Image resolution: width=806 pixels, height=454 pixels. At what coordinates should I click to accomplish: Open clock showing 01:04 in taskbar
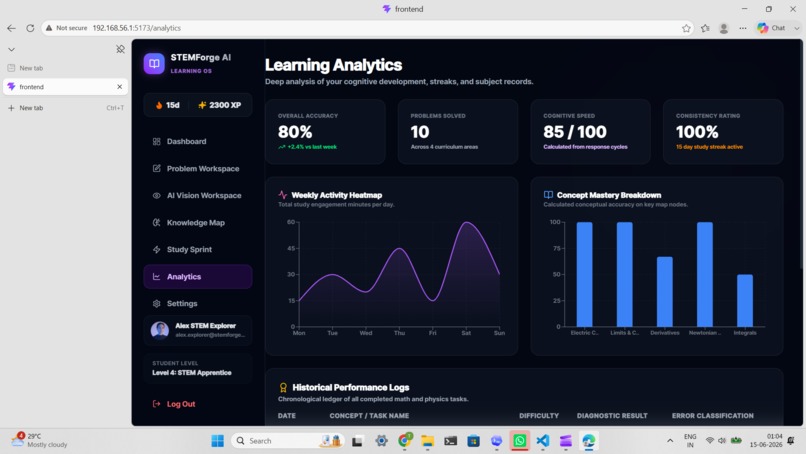click(766, 441)
